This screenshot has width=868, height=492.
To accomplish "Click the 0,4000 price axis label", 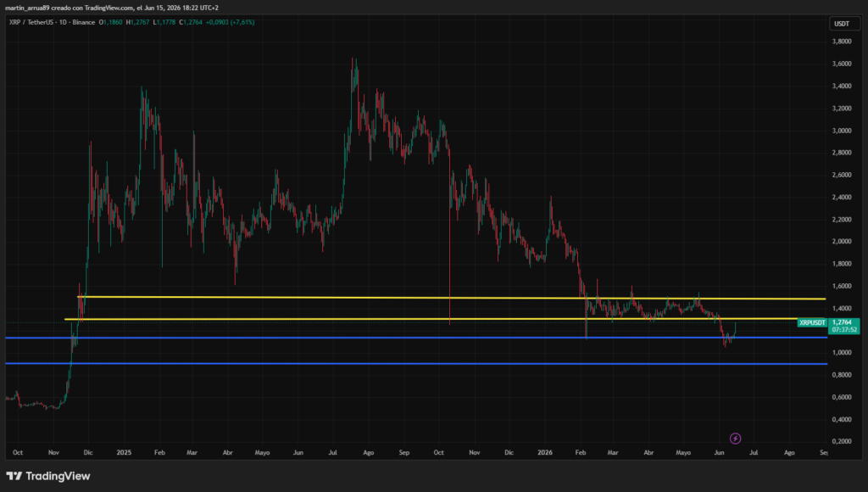I will click(x=842, y=419).
